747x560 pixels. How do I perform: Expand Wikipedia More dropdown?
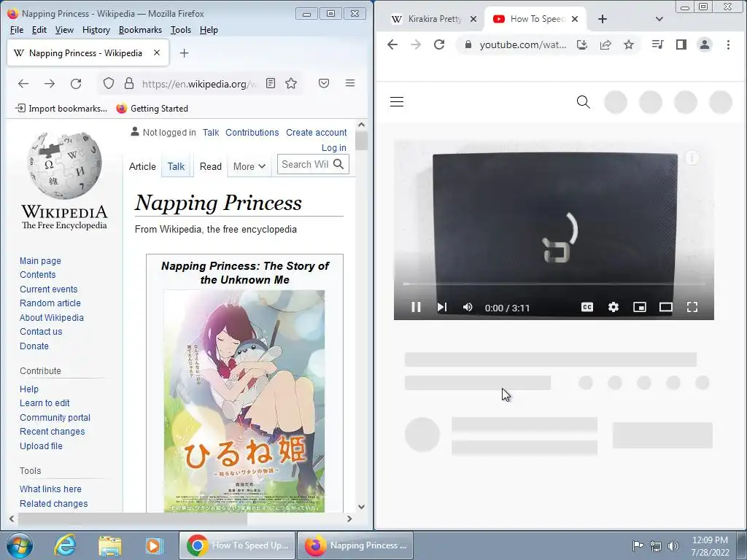click(249, 166)
